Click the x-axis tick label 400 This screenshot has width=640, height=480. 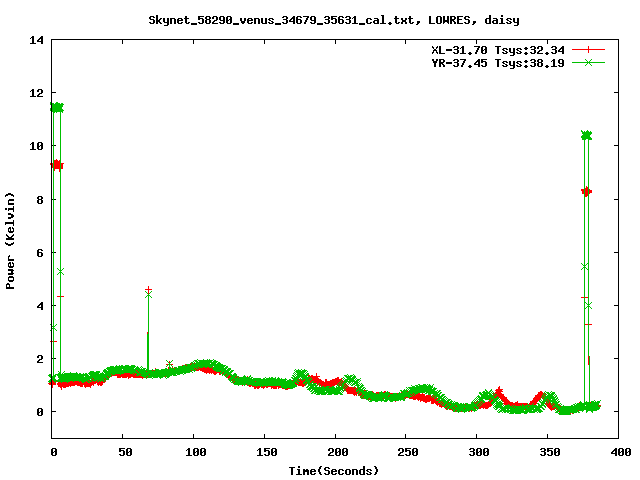pyautogui.click(x=621, y=452)
